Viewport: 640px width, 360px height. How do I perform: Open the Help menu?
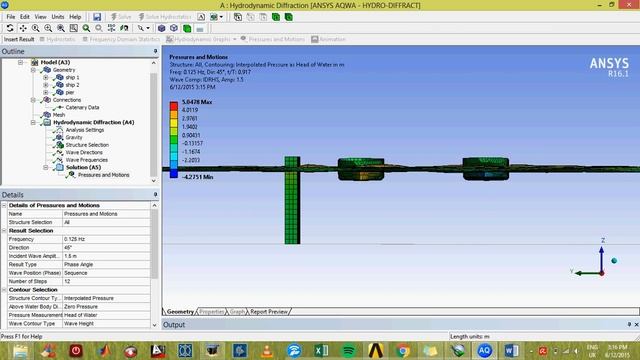pos(75,17)
